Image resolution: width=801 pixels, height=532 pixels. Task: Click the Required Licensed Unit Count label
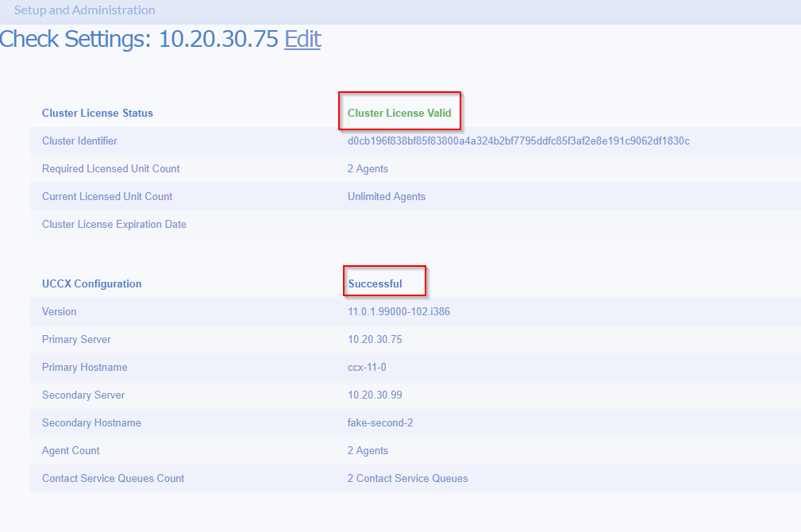coord(111,168)
